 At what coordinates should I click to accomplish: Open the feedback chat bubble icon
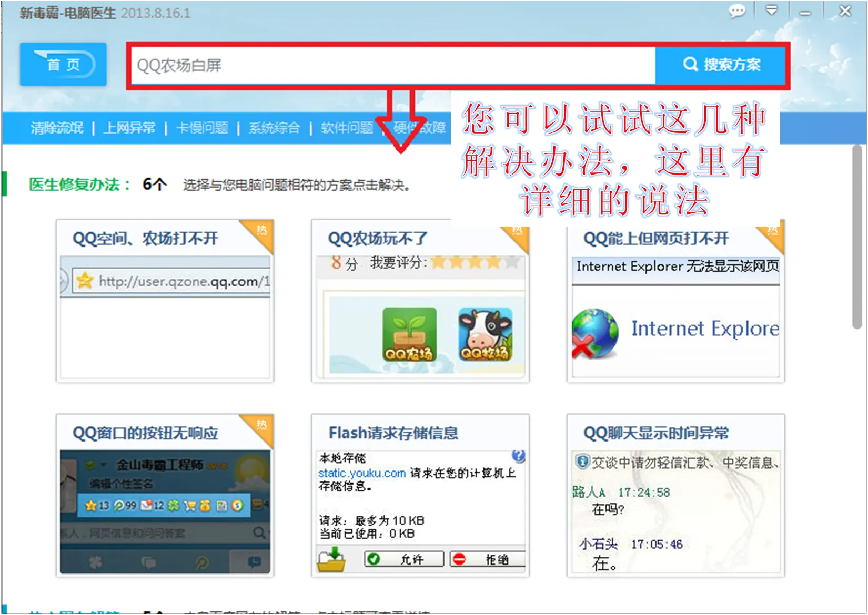(736, 11)
